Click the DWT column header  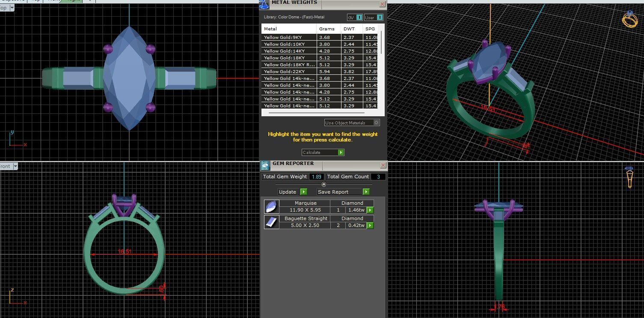coord(352,29)
